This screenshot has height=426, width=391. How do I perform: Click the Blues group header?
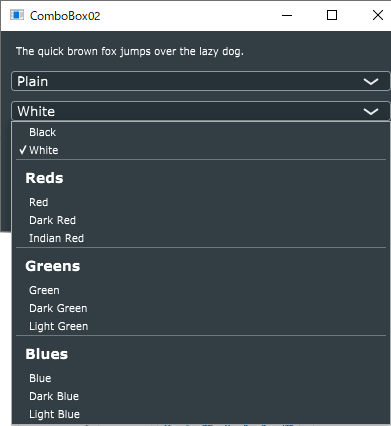point(47,354)
